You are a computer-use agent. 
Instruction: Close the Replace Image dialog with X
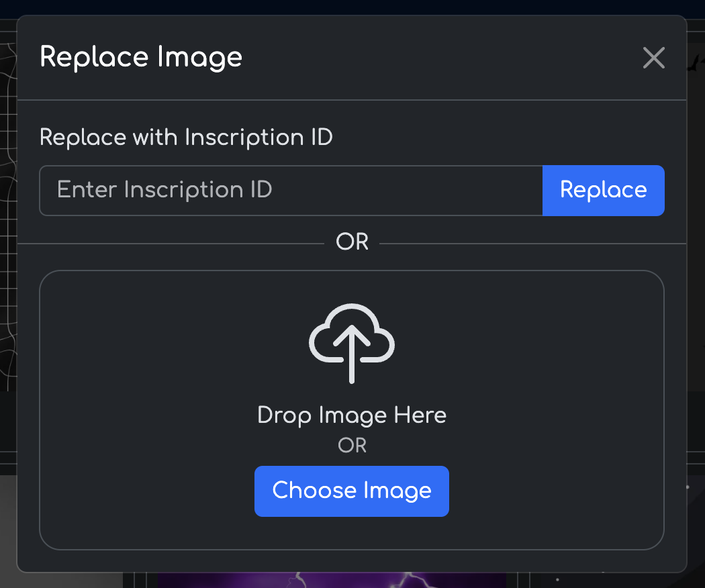[653, 58]
